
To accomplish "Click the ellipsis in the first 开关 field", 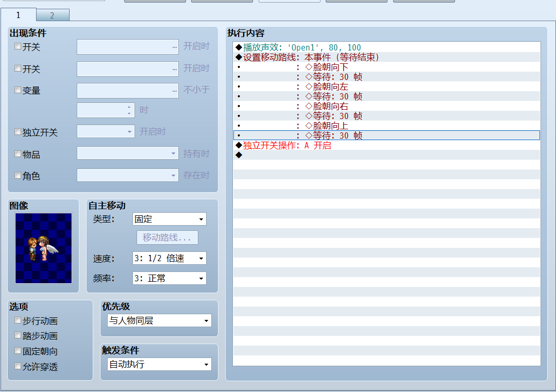I will pos(175,47).
